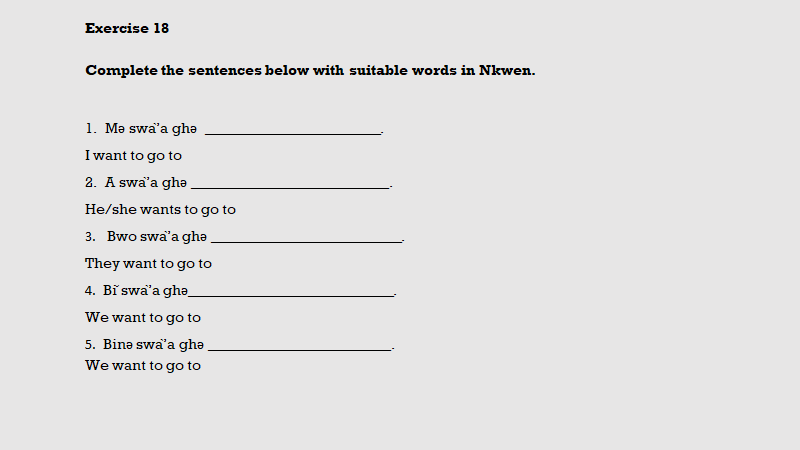Click the translation 'He/she wants to go to'
Image resolution: width=800 pixels, height=450 pixels.
(160, 210)
